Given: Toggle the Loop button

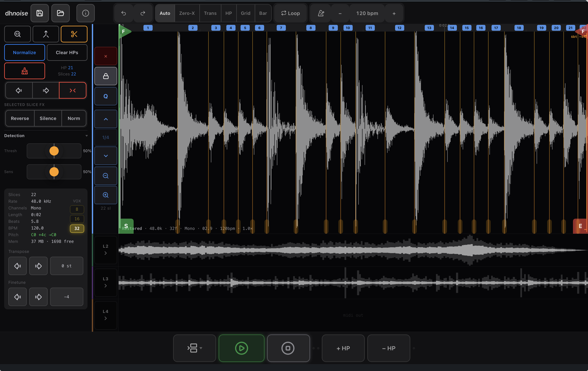Looking at the screenshot, I should [x=290, y=13].
